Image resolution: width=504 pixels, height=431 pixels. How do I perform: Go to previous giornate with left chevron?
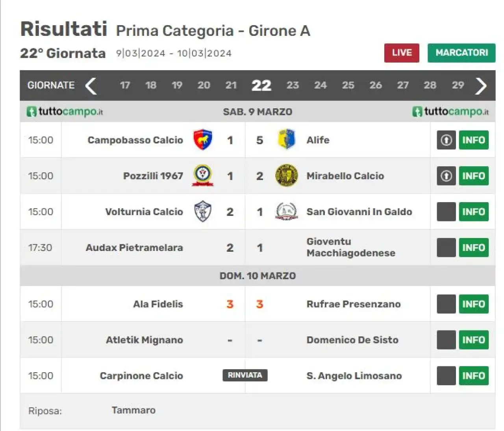(x=91, y=85)
